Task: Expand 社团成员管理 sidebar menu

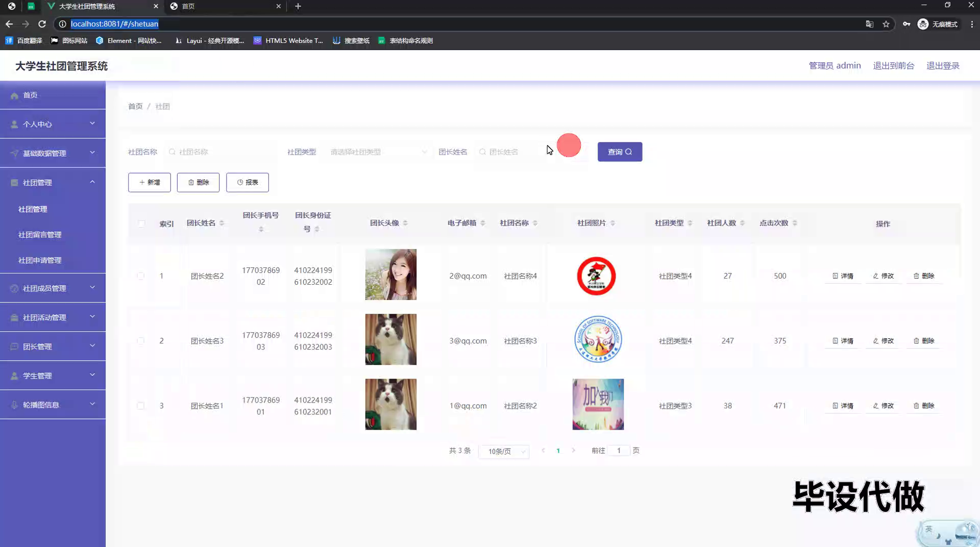Action: [53, 288]
